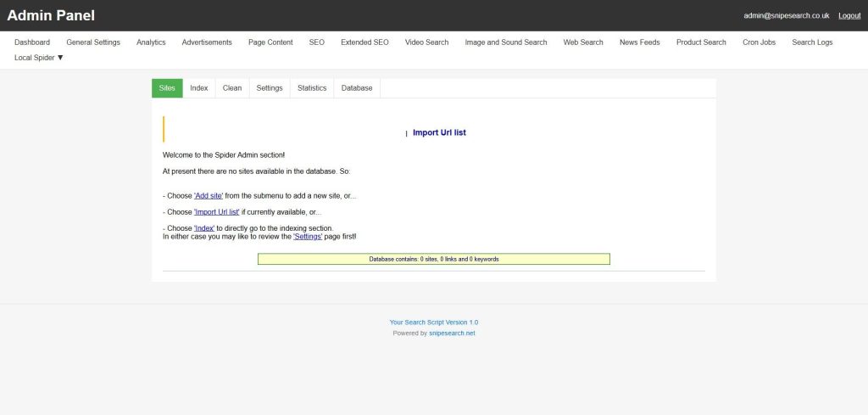Select Video Search in navigation
The image size is (868, 415).
(426, 42)
